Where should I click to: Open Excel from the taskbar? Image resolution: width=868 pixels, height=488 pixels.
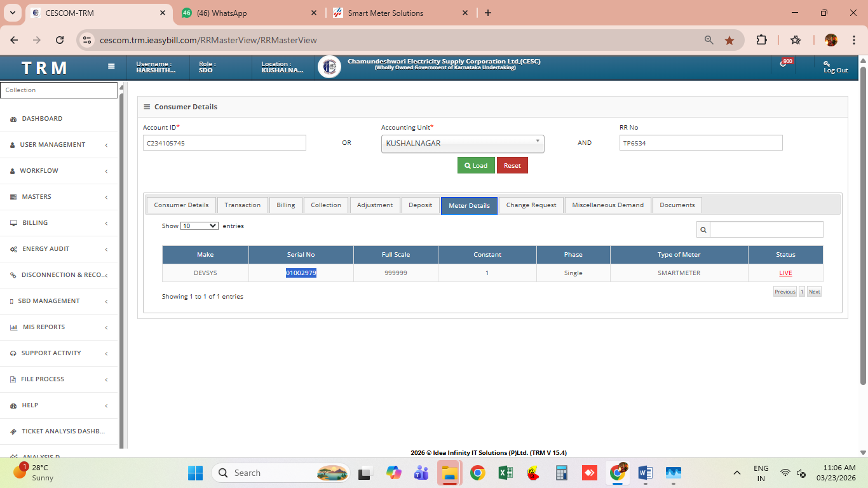click(506, 473)
